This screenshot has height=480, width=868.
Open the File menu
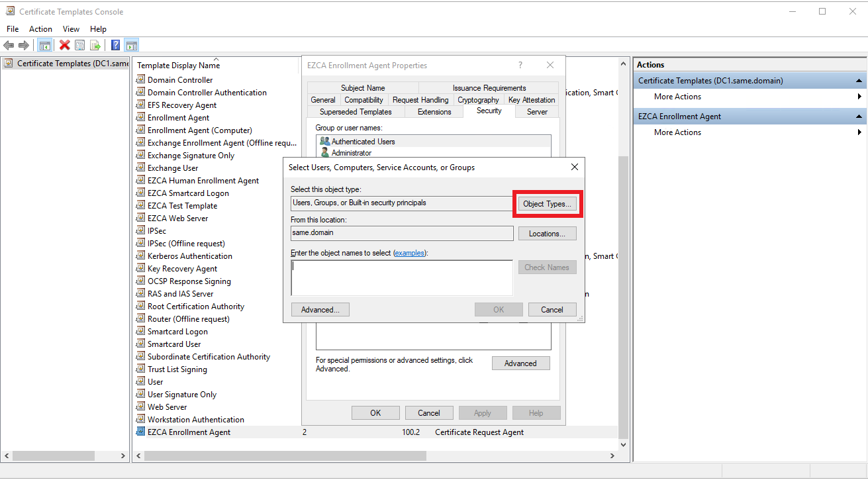tap(13, 29)
